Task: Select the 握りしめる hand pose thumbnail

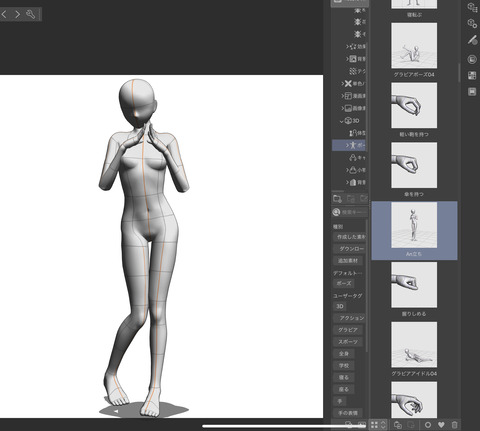Action: point(414,285)
